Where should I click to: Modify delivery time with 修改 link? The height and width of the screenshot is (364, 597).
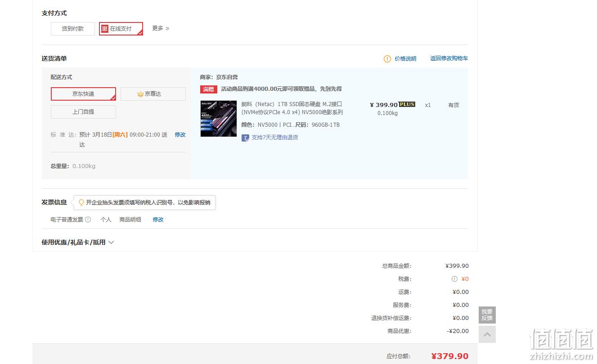tap(180, 134)
